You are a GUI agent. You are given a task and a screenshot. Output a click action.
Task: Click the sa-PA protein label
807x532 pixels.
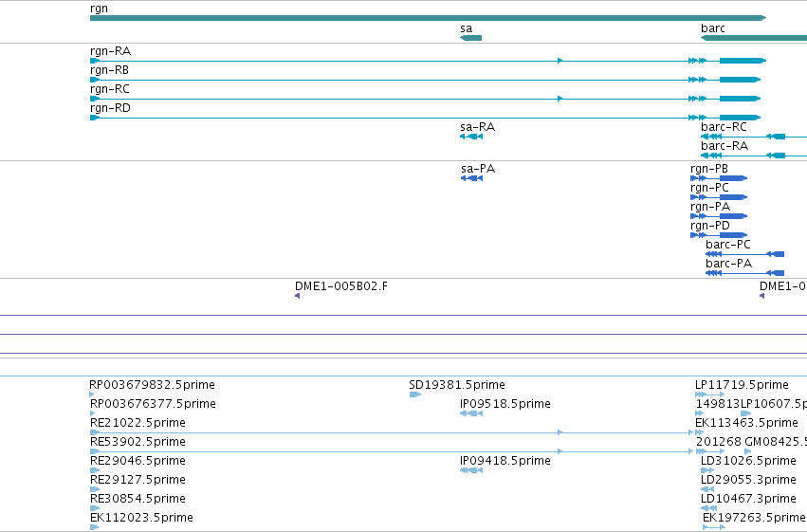[x=478, y=168]
